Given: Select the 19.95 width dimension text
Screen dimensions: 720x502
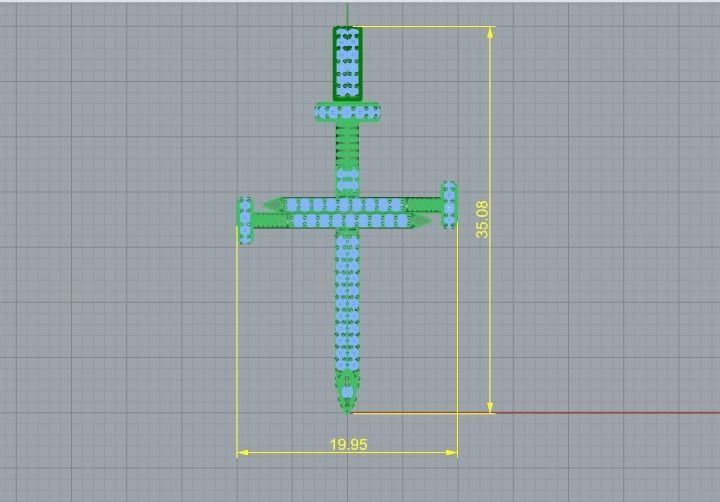Looking at the screenshot, I should 349,445.
